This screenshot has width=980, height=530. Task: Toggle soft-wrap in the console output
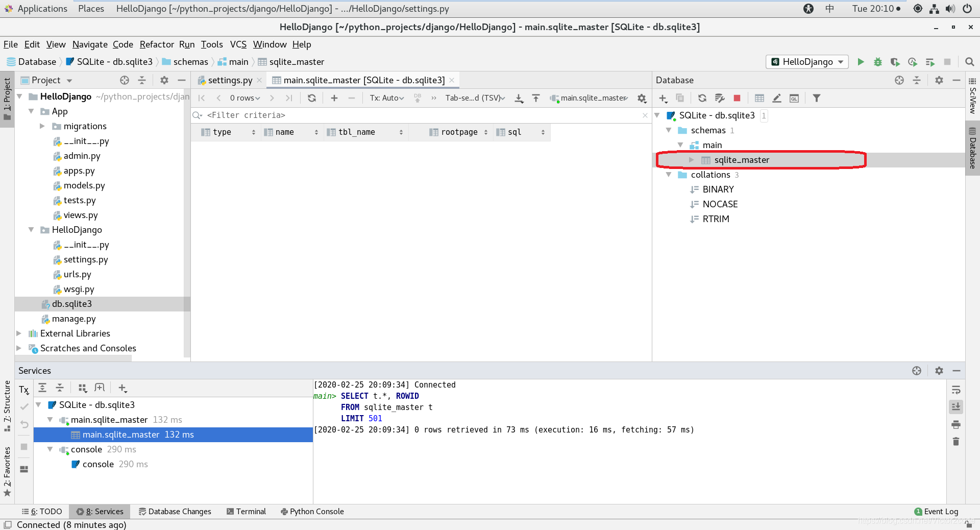[956, 390]
